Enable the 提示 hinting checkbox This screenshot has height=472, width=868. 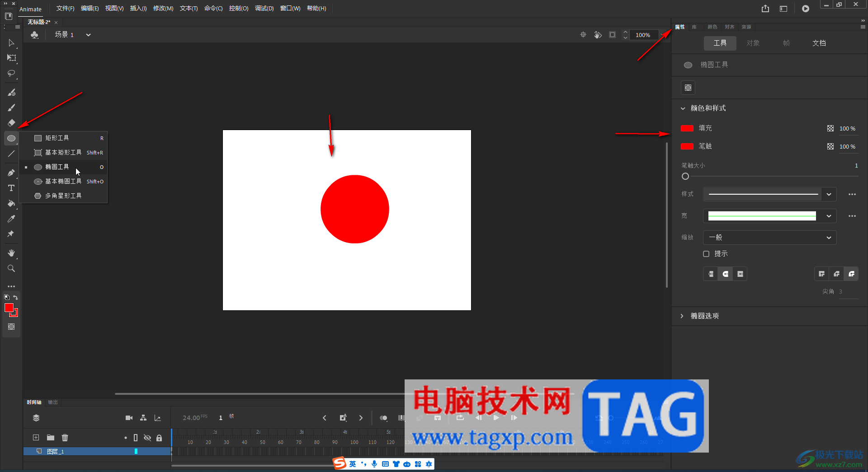point(706,254)
